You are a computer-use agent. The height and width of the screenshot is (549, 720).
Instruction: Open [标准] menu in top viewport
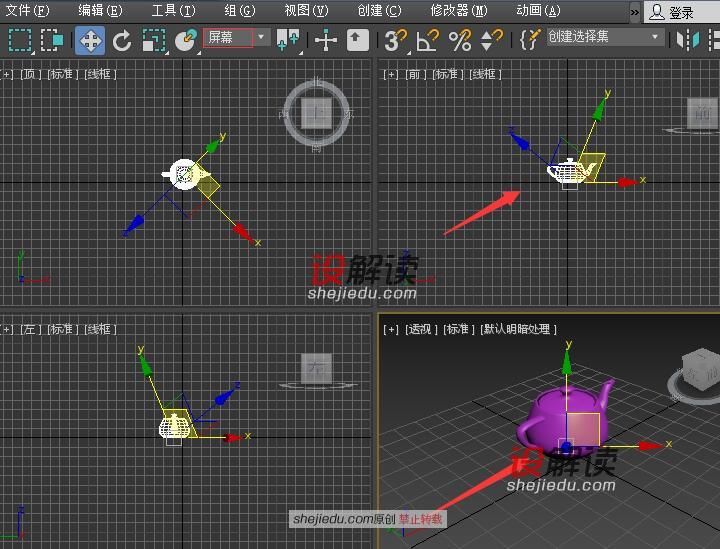(63, 74)
